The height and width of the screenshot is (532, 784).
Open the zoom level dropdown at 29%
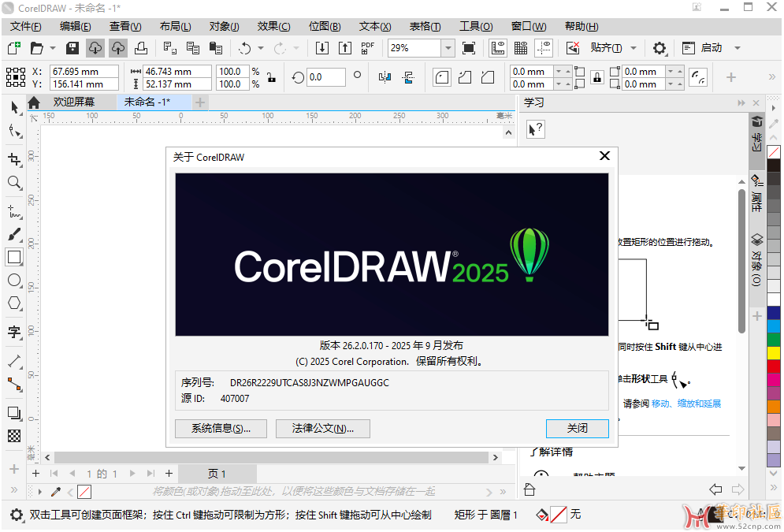point(448,48)
